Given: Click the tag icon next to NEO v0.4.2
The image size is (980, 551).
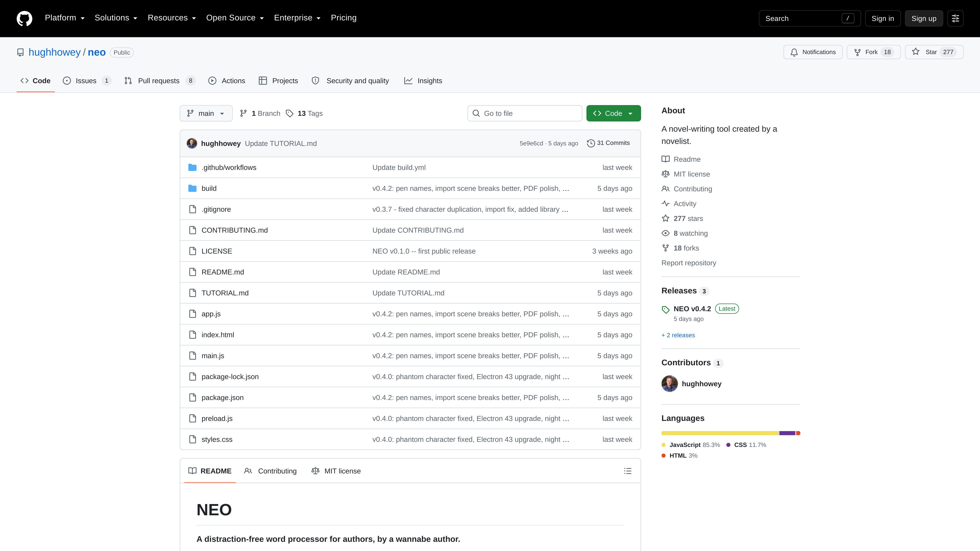Looking at the screenshot, I should (x=665, y=309).
